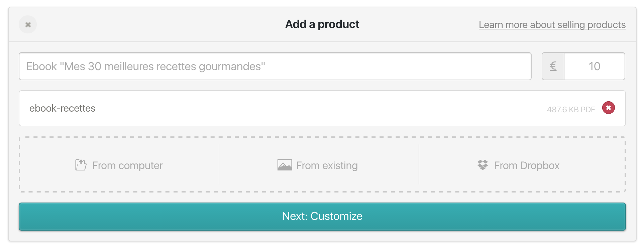644x248 pixels.
Task: Remove the ebook-recettes file with red X
Action: point(609,108)
